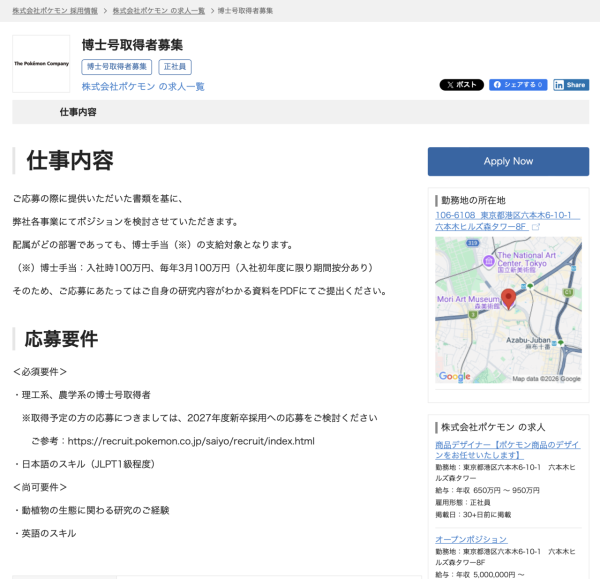Share via X ポスト button
The image size is (600, 579).
pyautogui.click(x=461, y=85)
